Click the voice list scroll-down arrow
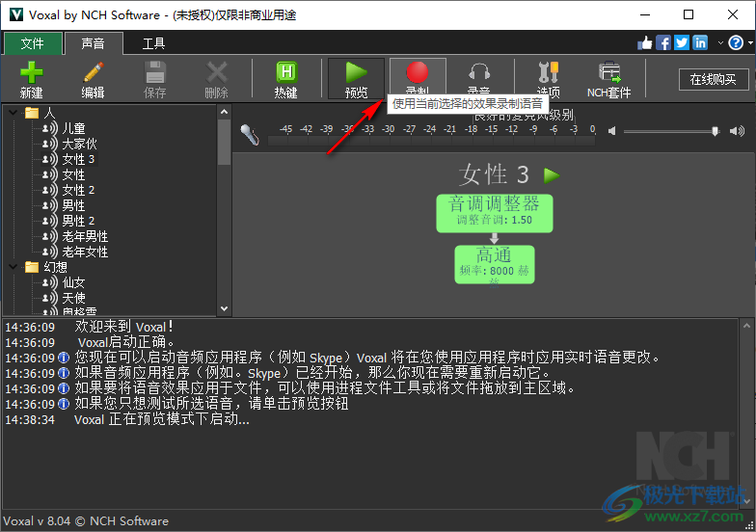The image size is (756, 532). pos(224,308)
